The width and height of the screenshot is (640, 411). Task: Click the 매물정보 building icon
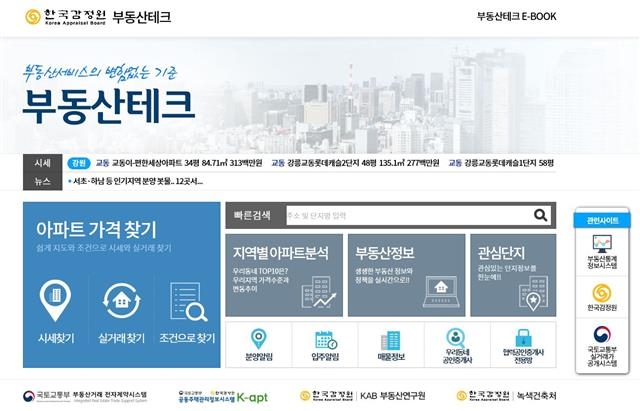pos(390,340)
